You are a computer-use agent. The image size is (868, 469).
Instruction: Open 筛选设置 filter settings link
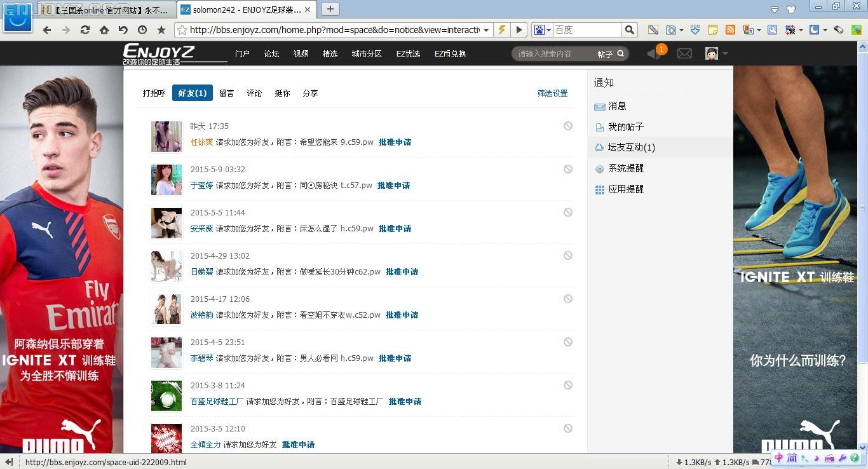point(552,93)
